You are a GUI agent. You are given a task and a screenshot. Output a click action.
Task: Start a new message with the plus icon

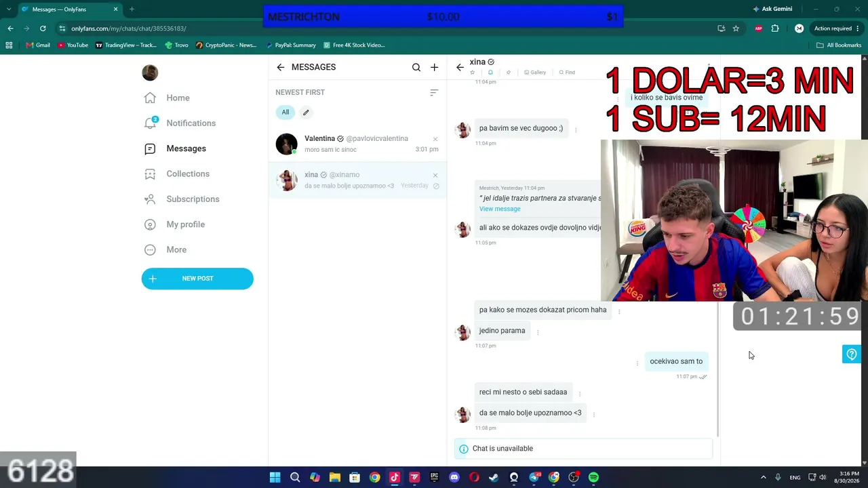(434, 67)
